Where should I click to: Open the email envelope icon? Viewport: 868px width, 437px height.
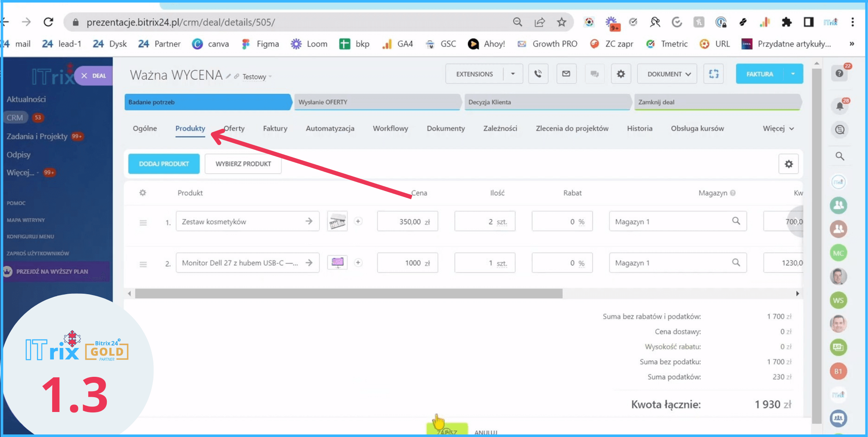coord(566,74)
